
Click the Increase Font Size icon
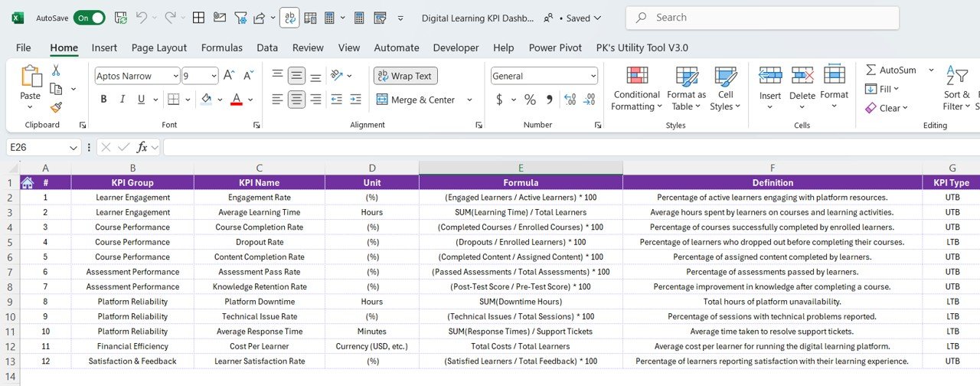tap(229, 76)
